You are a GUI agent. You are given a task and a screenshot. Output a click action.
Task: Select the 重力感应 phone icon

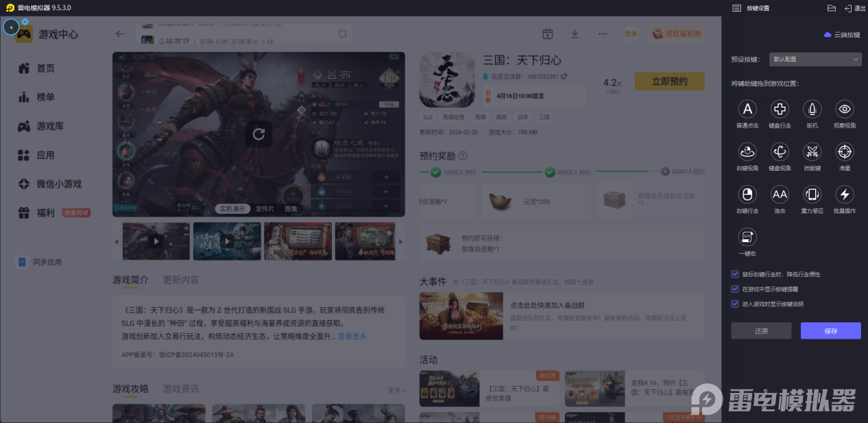click(812, 194)
